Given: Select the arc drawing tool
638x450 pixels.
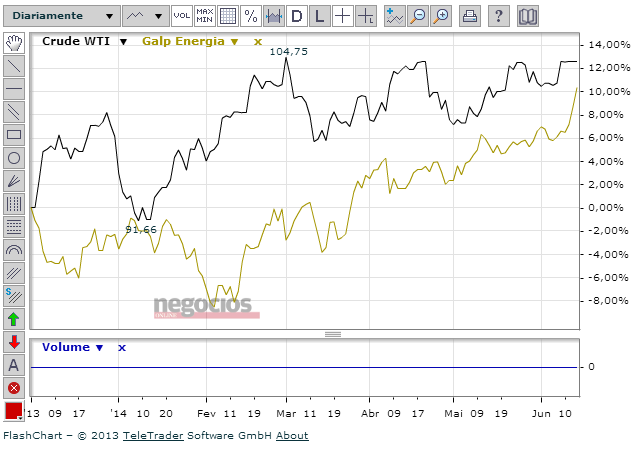Looking at the screenshot, I should [14, 250].
